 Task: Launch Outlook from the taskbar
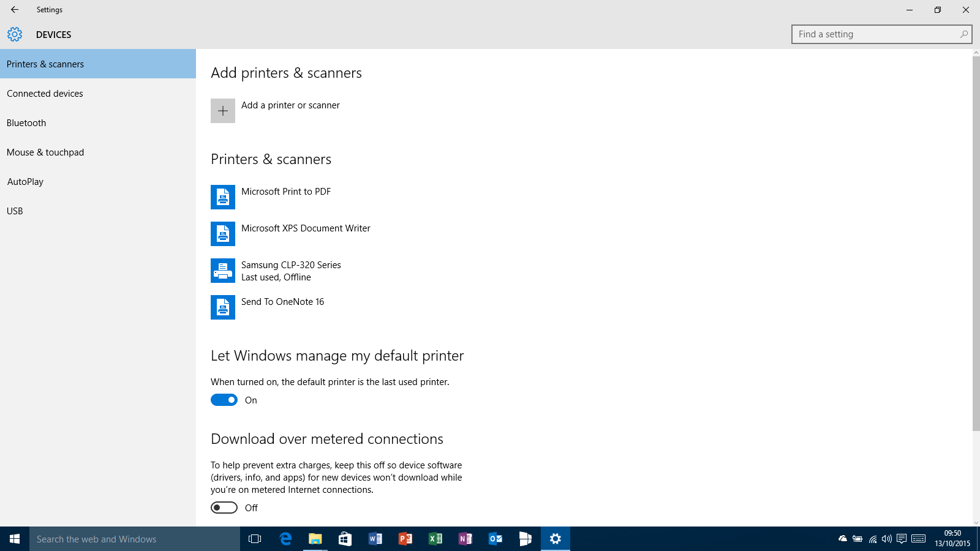pyautogui.click(x=495, y=539)
